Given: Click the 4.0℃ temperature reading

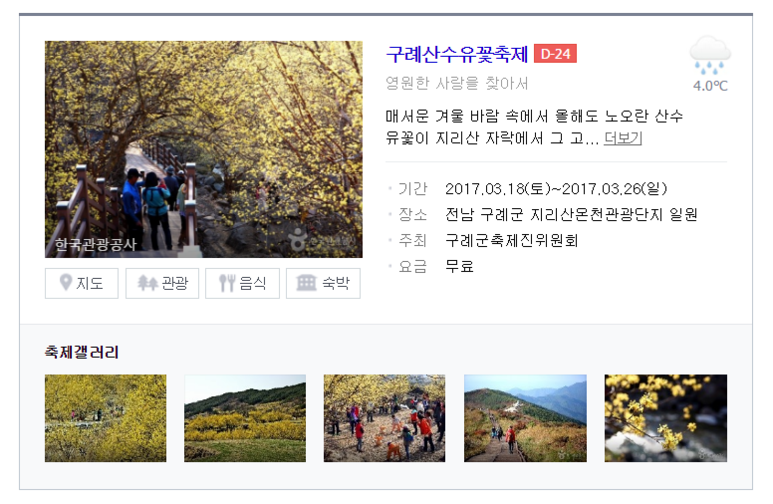Looking at the screenshot, I should click(710, 86).
